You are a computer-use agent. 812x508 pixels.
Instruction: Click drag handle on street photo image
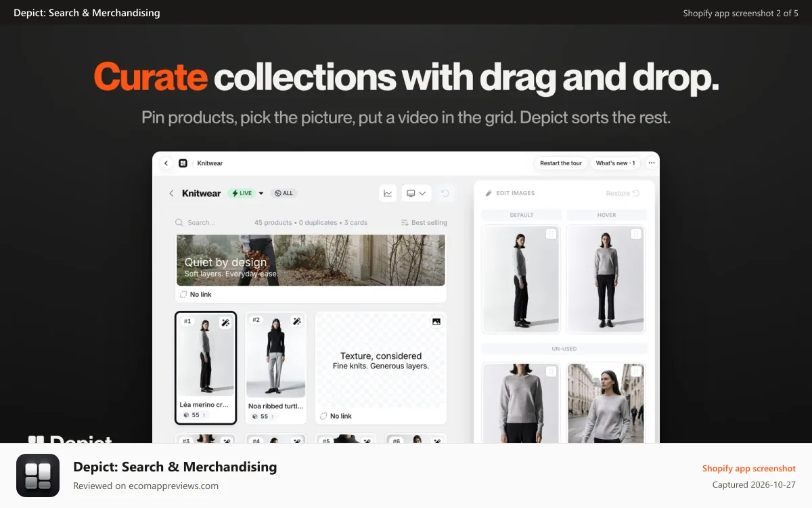[636, 371]
